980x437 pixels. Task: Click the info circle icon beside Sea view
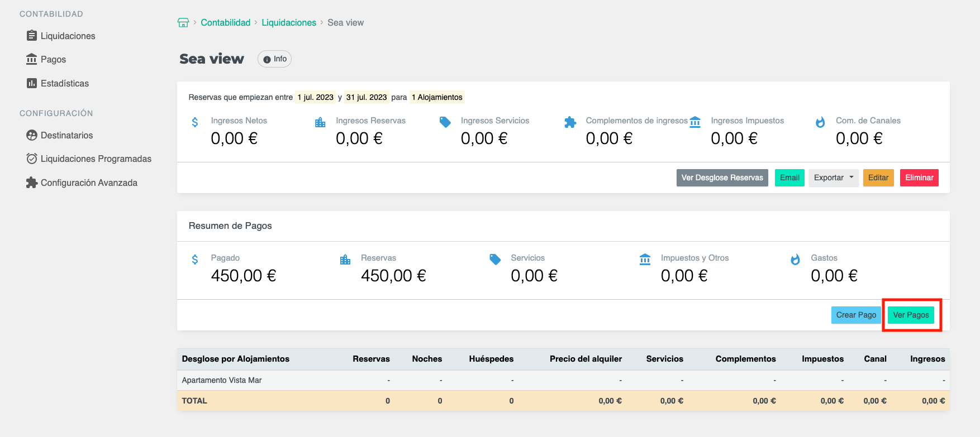(267, 59)
